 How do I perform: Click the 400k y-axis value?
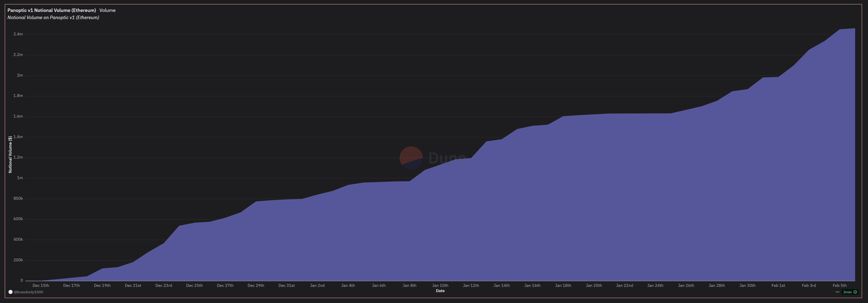18,239
